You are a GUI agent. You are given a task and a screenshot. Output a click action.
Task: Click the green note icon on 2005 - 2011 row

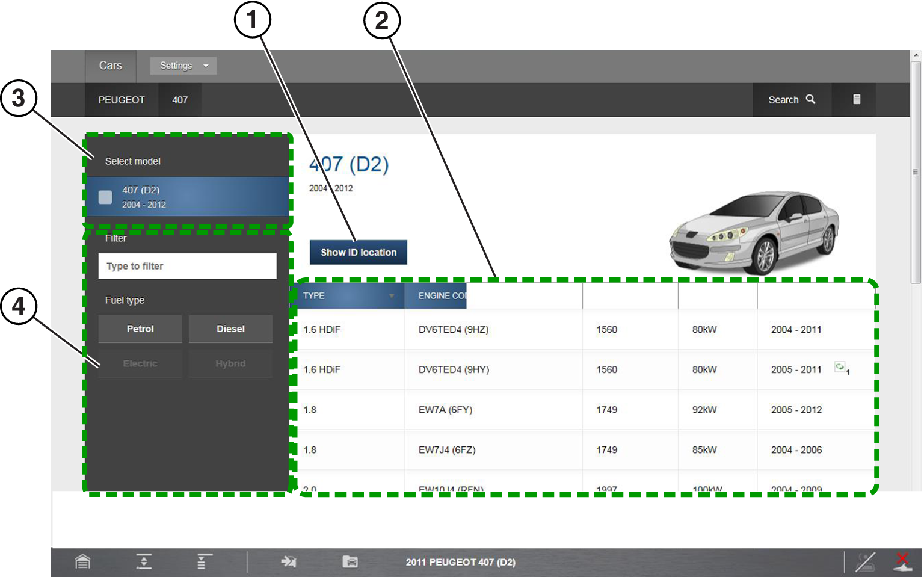click(x=840, y=367)
